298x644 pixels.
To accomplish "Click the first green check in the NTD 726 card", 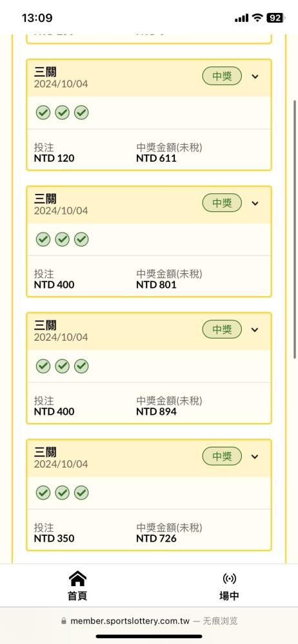I will pyautogui.click(x=43, y=493).
